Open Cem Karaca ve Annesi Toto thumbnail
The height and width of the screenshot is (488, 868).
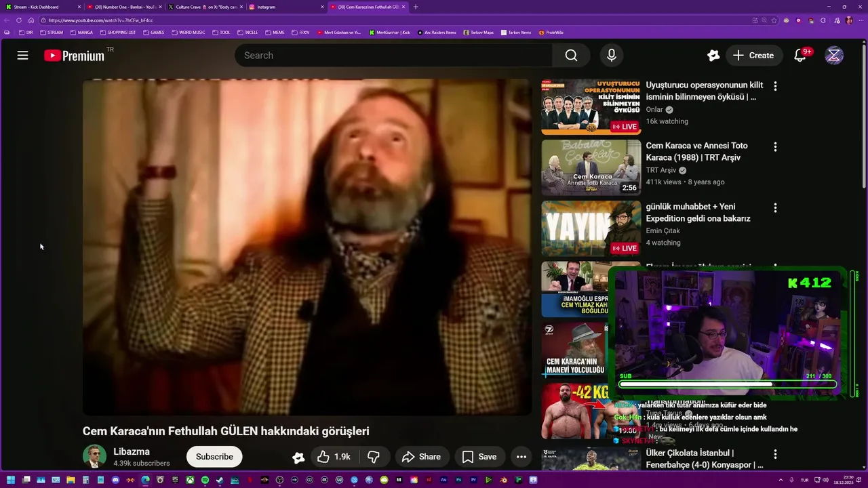coord(591,167)
